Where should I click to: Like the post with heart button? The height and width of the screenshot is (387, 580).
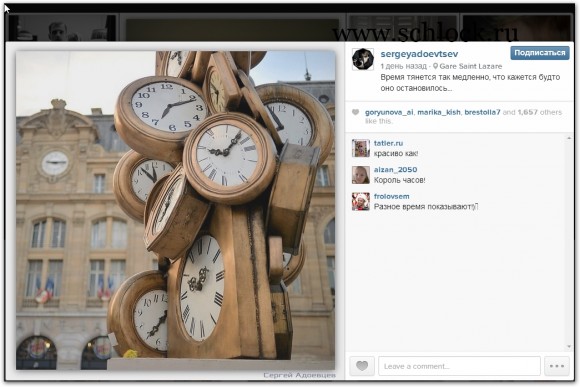[362, 366]
